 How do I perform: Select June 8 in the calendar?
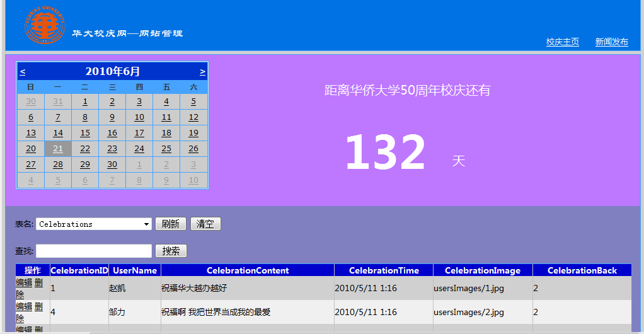[x=85, y=117]
